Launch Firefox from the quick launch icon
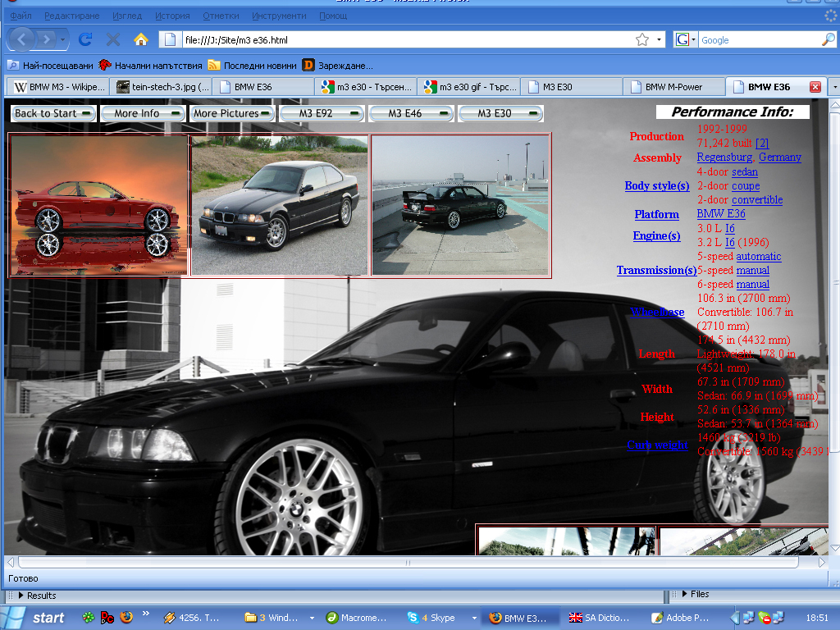This screenshot has width=840, height=630. pyautogui.click(x=126, y=617)
